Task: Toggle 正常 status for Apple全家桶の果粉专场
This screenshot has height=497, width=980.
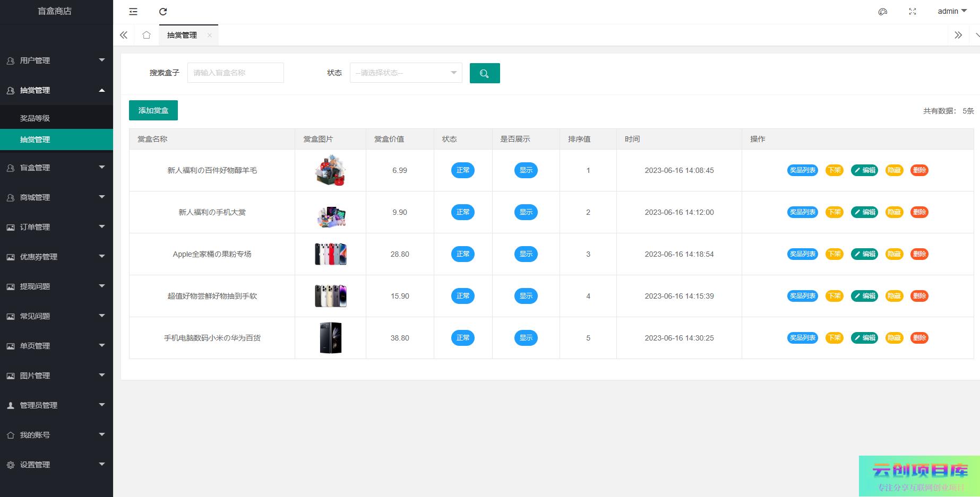Action: coord(462,254)
